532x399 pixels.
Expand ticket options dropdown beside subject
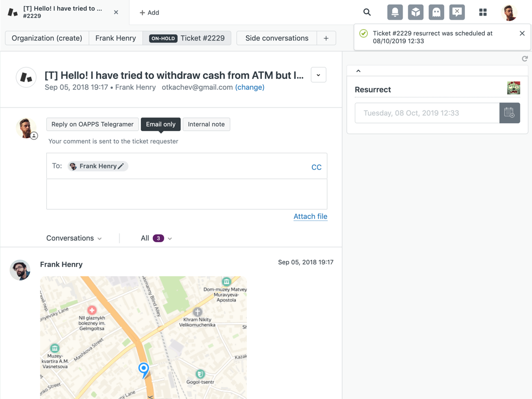pos(318,75)
